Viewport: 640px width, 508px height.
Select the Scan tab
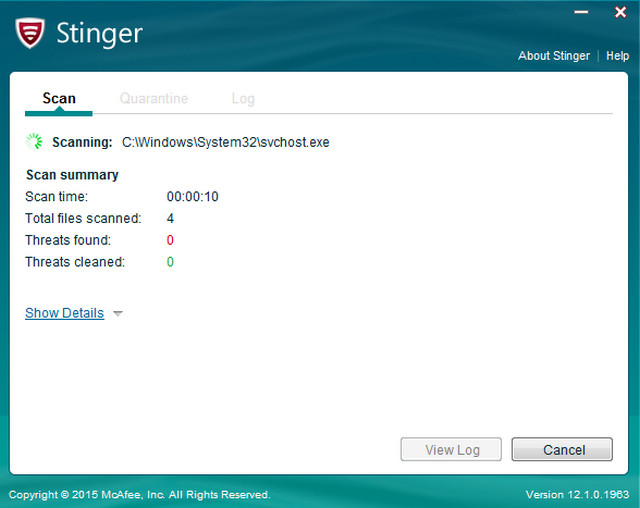59,98
